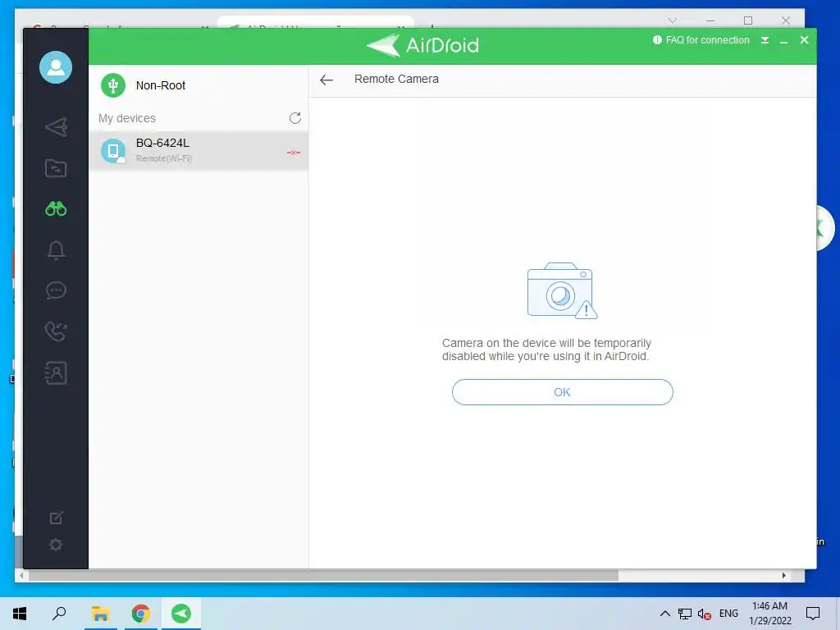The image size is (840, 630).
Task: Show hidden system tray icons
Action: pyautogui.click(x=664, y=614)
